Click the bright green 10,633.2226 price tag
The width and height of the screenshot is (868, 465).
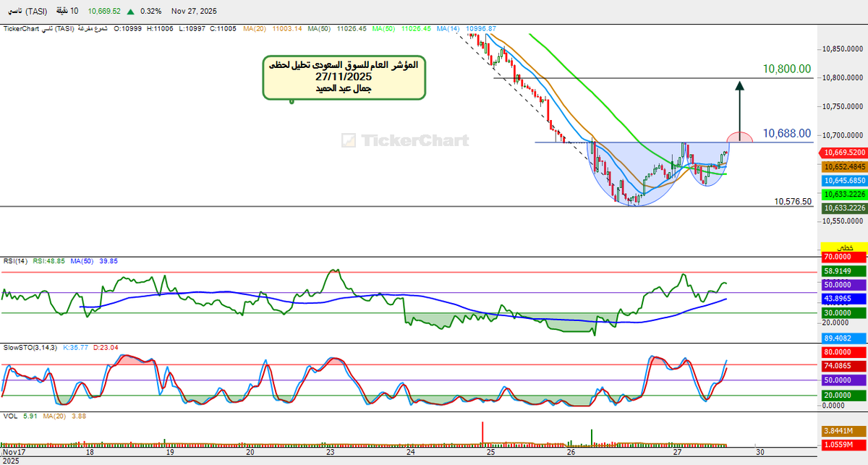[843, 194]
